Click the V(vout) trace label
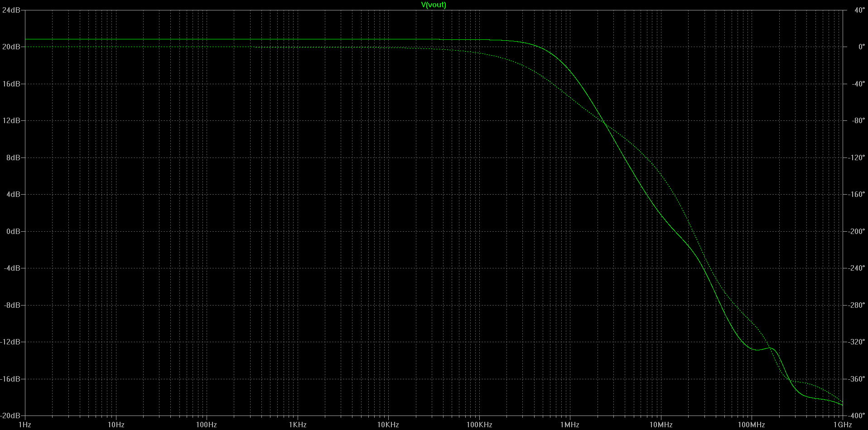This screenshot has width=868, height=430. [x=434, y=5]
